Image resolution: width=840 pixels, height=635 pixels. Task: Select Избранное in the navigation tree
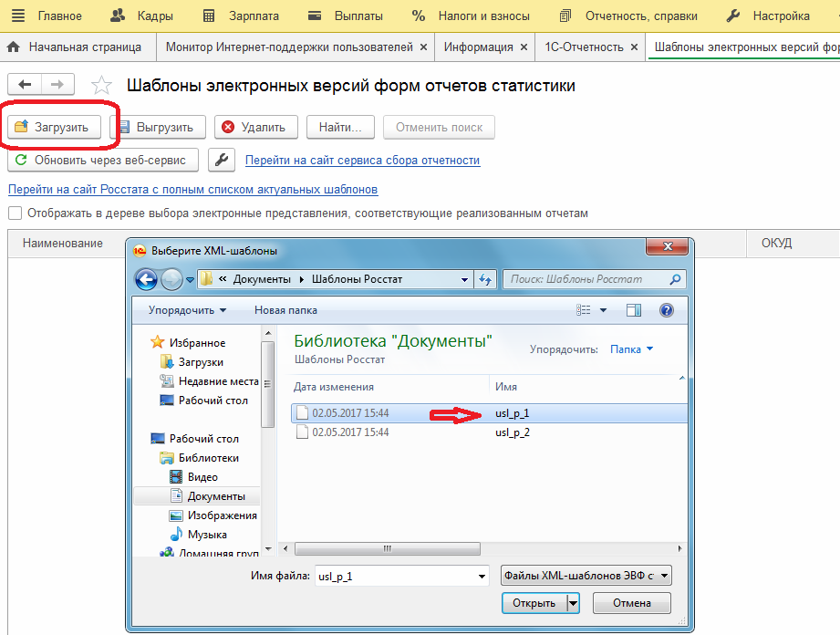coord(188,342)
